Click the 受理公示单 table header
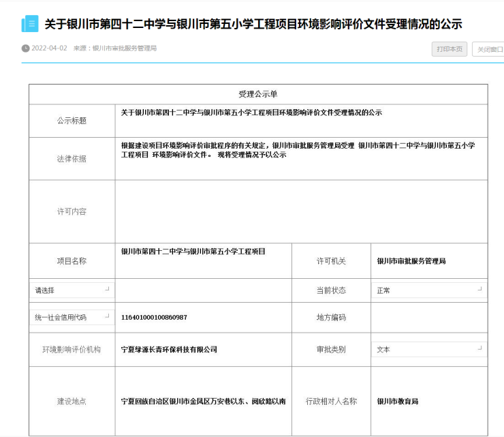504x437 pixels. coord(258,94)
